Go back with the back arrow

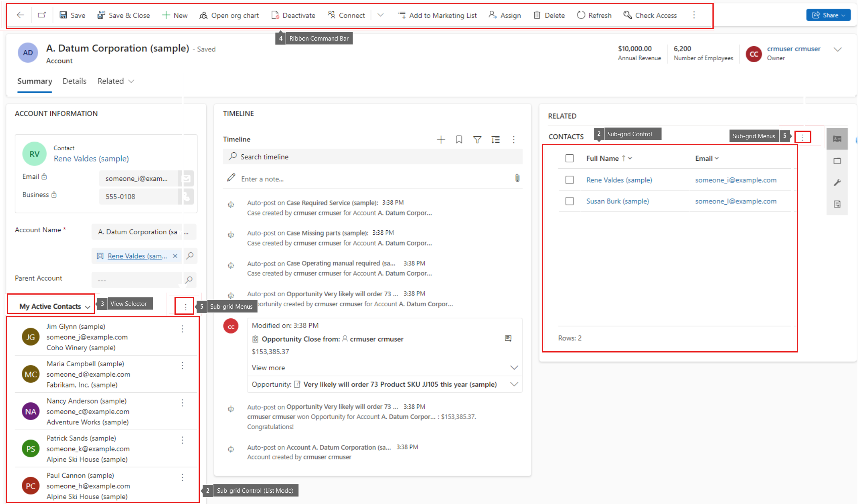20,15
